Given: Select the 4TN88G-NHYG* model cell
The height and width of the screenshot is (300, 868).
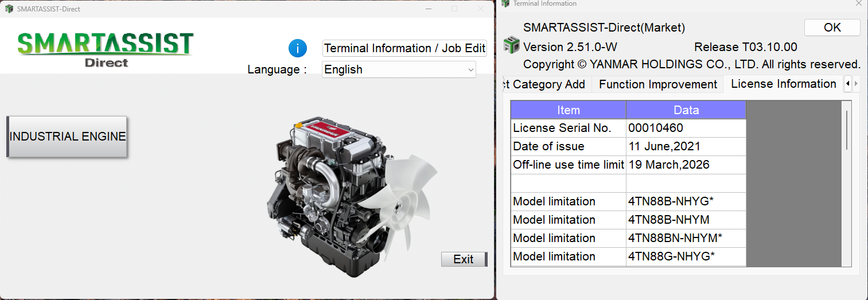Looking at the screenshot, I should (686, 256).
